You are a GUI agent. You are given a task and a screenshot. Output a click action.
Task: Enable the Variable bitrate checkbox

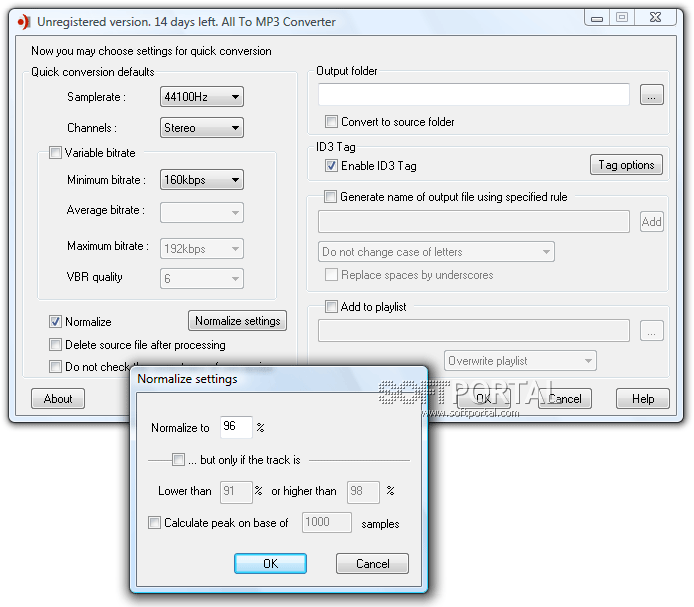pyautogui.click(x=55, y=153)
